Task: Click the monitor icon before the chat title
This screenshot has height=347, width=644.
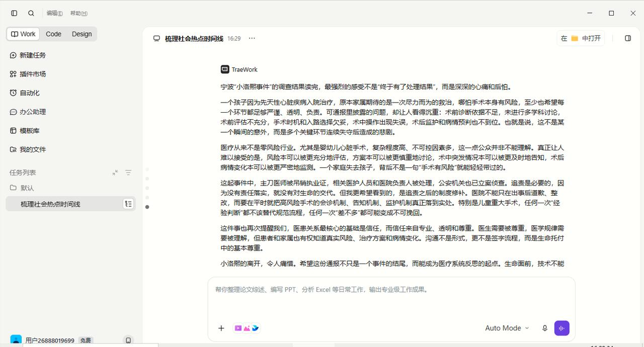Action: coord(156,38)
